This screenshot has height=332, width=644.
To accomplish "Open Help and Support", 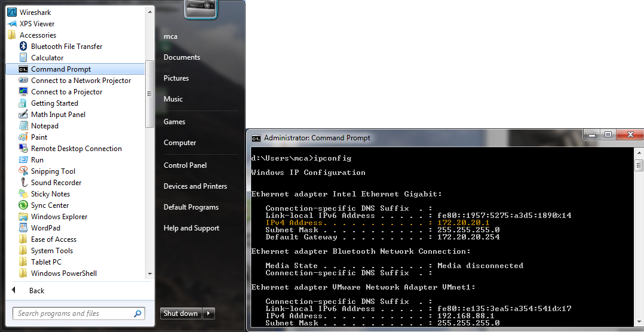I will coord(191,228).
